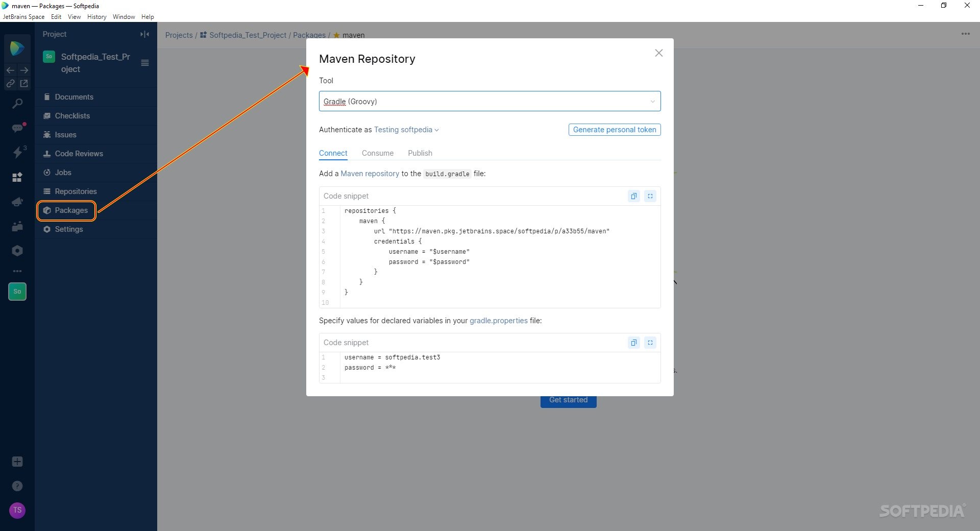Open project Settings in the sidebar
980x531 pixels.
96,229
